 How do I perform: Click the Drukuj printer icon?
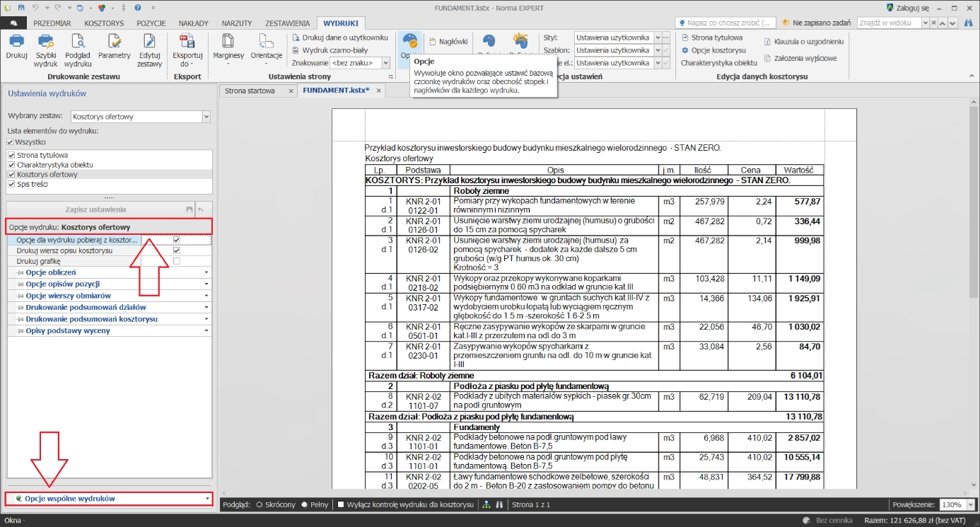point(16,41)
